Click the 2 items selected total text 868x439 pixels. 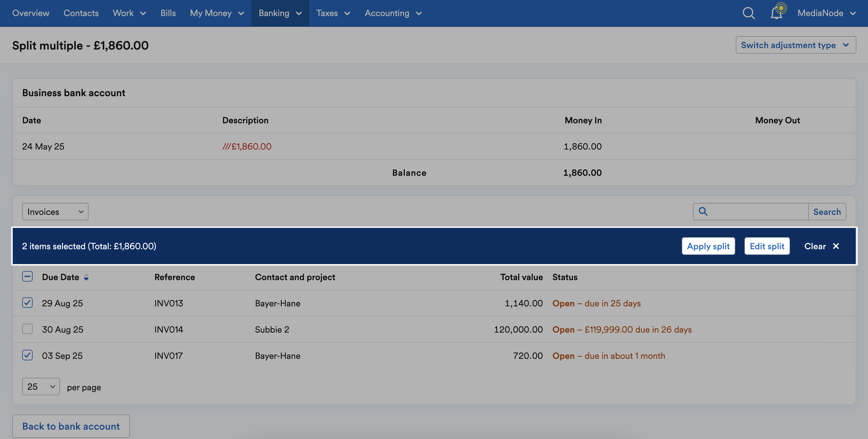(89, 247)
